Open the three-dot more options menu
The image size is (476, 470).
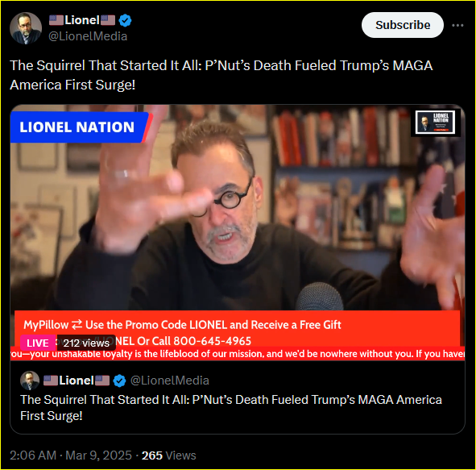[457, 25]
